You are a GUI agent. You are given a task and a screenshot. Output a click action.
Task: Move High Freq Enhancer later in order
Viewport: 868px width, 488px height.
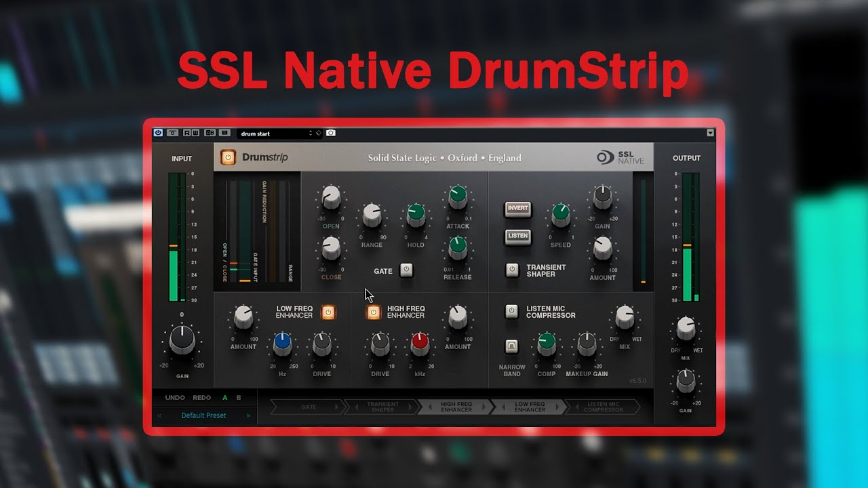(483, 407)
